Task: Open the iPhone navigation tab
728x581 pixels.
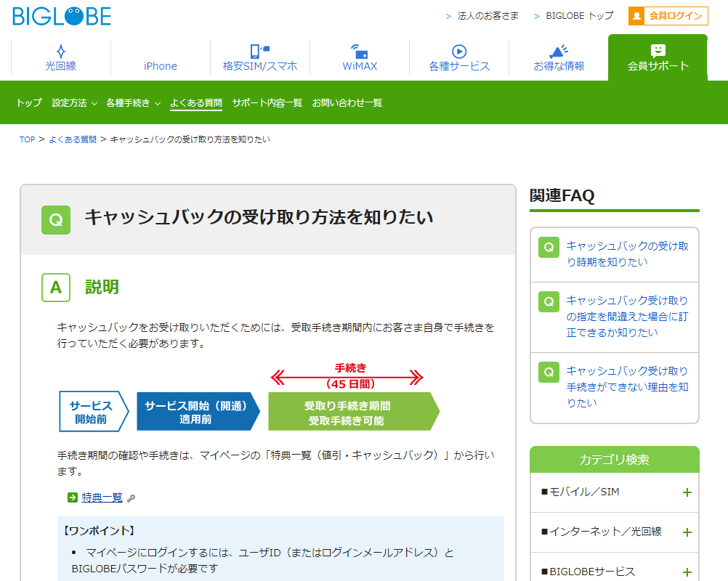Action: point(160,57)
